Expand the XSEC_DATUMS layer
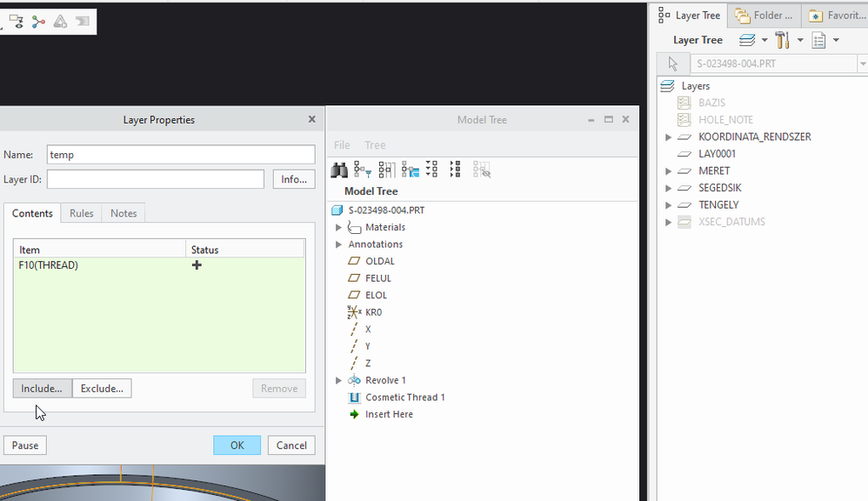The width and height of the screenshot is (868, 501). 668,223
